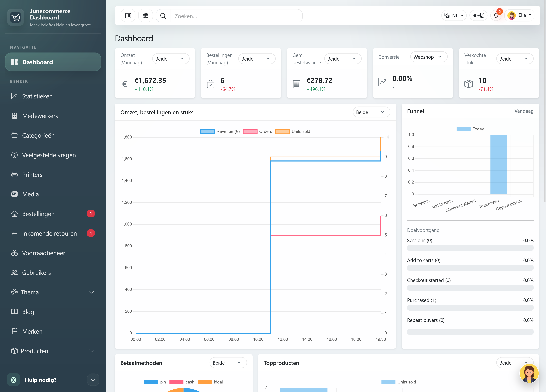Open the globe website icon
The height and width of the screenshot is (392, 546).
pyautogui.click(x=145, y=16)
